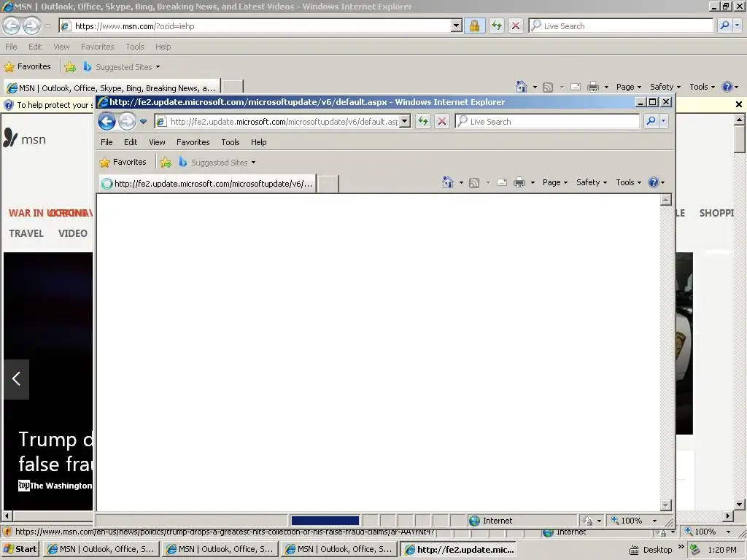Click RSS feeds icon in front update window
This screenshot has width=747, height=560.
(474, 183)
